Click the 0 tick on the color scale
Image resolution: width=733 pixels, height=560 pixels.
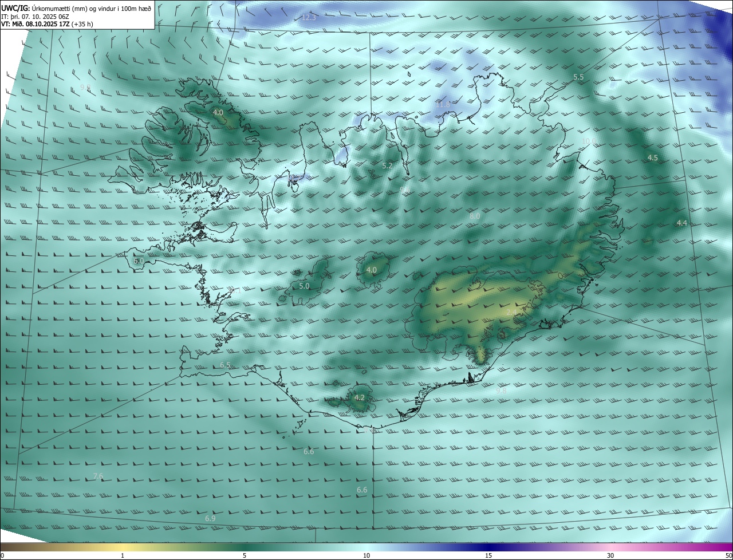pos(2,556)
